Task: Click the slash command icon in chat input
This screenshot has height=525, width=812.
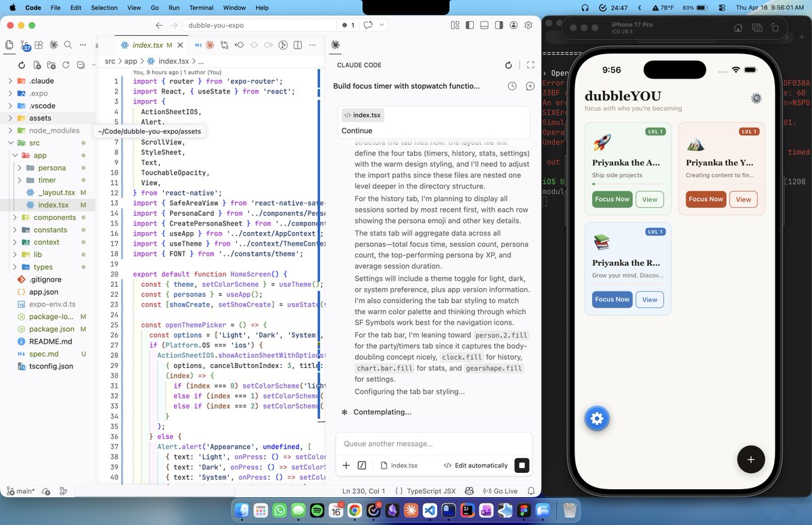Action: click(x=362, y=465)
